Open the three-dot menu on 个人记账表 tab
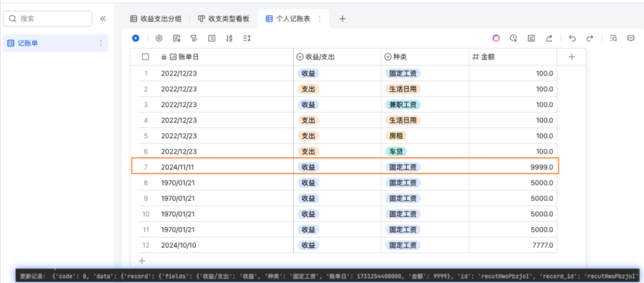The image size is (644, 283). 320,18
